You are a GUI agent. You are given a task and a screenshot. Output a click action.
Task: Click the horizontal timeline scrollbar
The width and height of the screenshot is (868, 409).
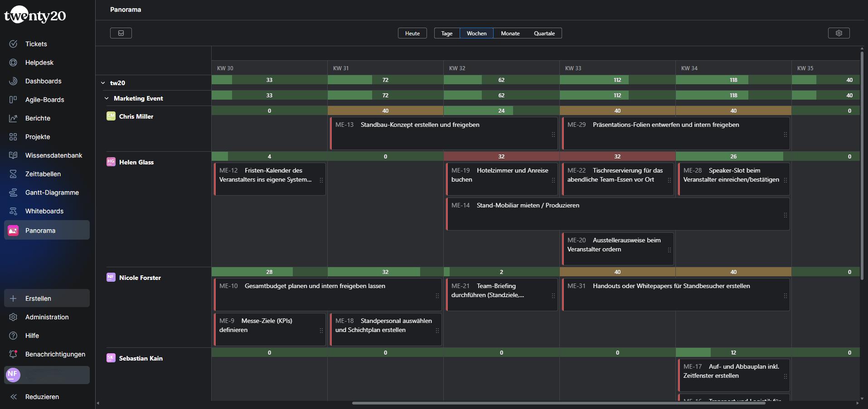click(559, 403)
